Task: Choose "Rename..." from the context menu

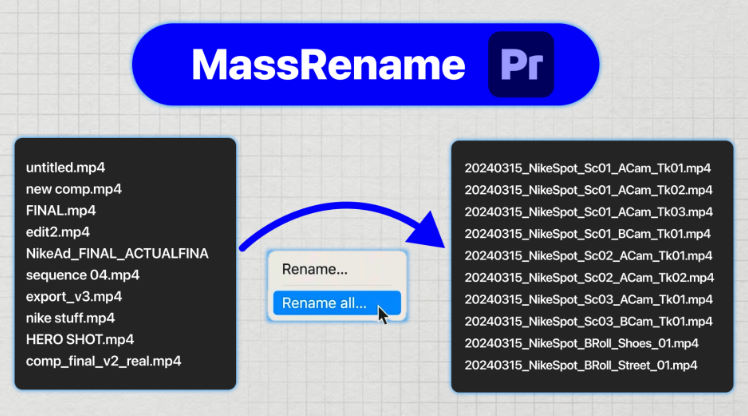Action: pyautogui.click(x=315, y=269)
